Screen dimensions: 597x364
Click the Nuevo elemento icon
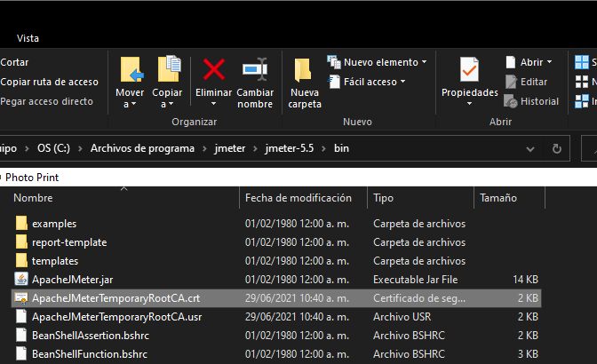[x=333, y=62]
